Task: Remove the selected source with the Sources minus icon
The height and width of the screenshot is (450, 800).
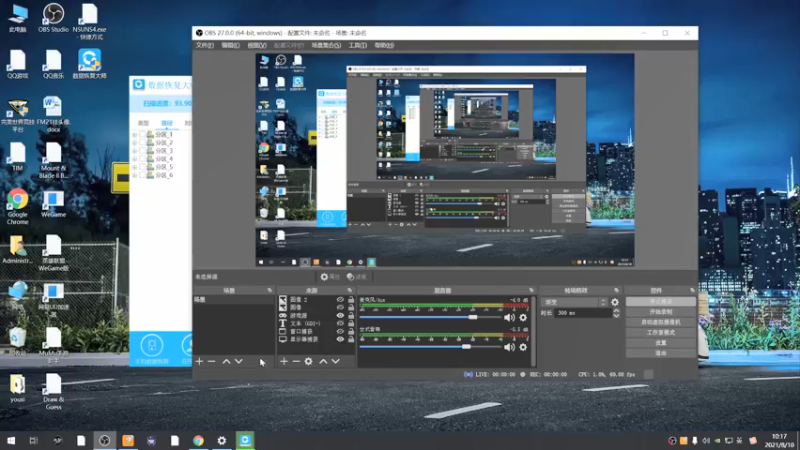Action: tap(296, 361)
